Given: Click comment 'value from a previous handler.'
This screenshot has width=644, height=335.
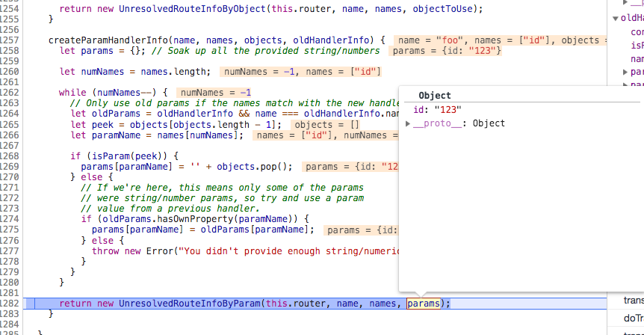Looking at the screenshot, I should [x=170, y=209].
